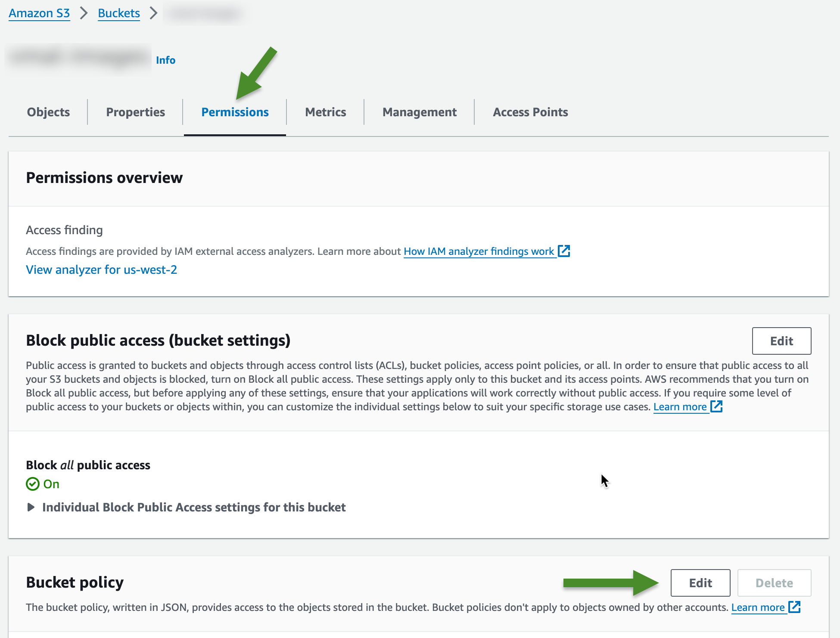This screenshot has width=840, height=638.
Task: Switch to the Properties tab
Action: click(x=135, y=112)
